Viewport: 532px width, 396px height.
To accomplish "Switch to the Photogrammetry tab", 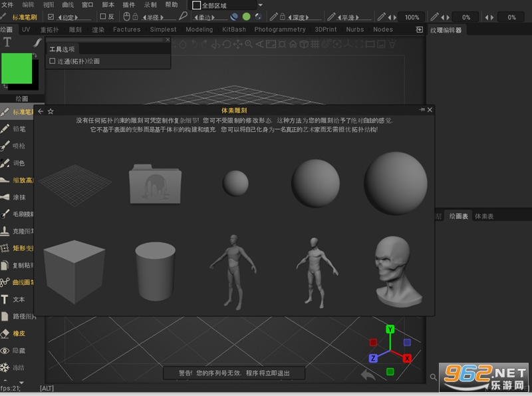I will pyautogui.click(x=280, y=29).
